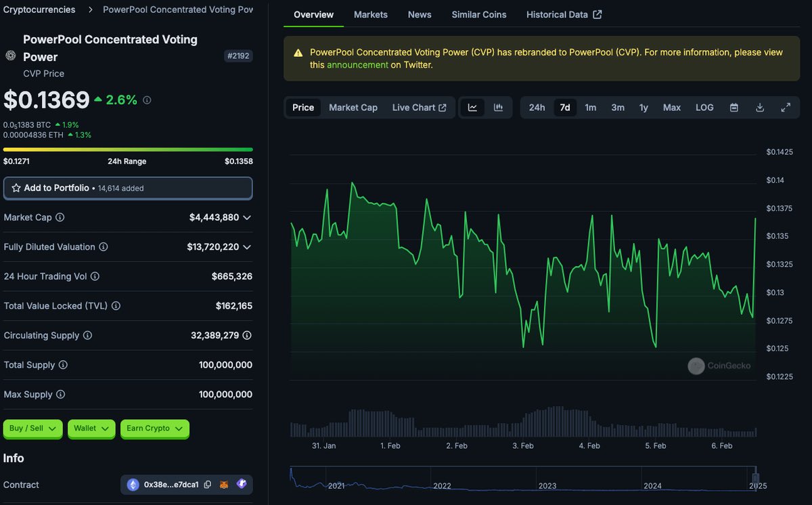This screenshot has width=812, height=505.
Task: Open the Similar Coins tab
Action: click(x=479, y=14)
